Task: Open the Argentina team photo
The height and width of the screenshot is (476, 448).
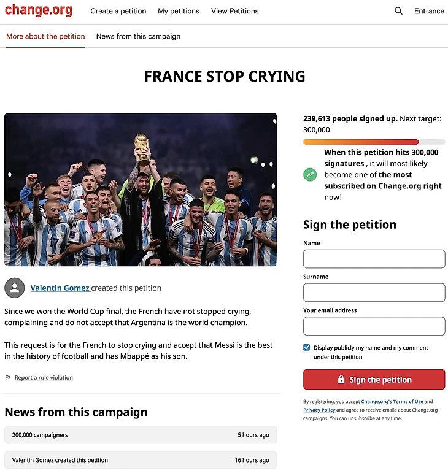Action: click(141, 189)
